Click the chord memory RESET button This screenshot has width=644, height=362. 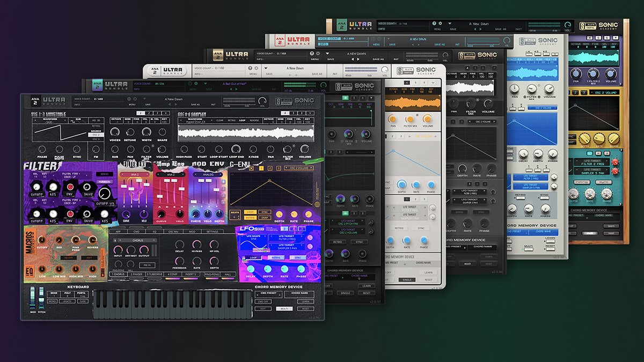coord(305,308)
